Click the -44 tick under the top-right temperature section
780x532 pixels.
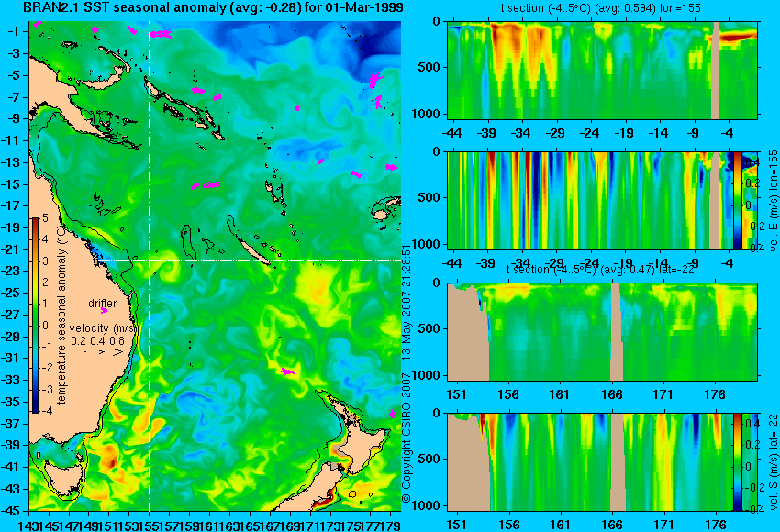tap(451, 133)
